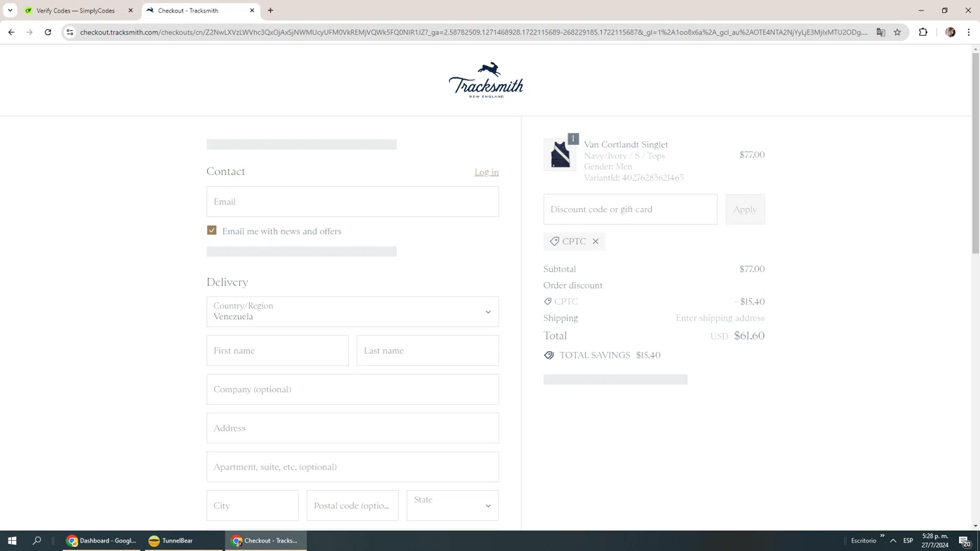Image resolution: width=980 pixels, height=551 pixels.
Task: Close the Checkout Tracksmith tab
Action: click(252, 10)
